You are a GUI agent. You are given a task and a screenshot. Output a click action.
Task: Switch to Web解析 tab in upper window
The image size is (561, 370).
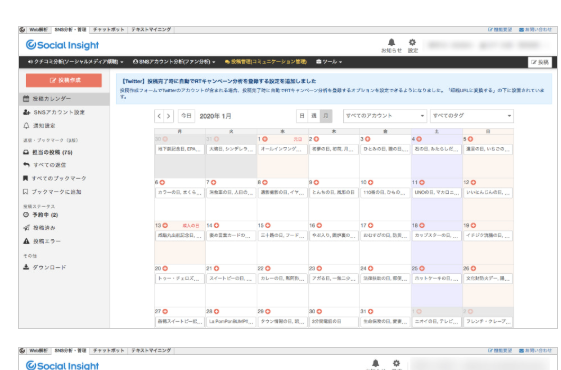pyautogui.click(x=38, y=30)
